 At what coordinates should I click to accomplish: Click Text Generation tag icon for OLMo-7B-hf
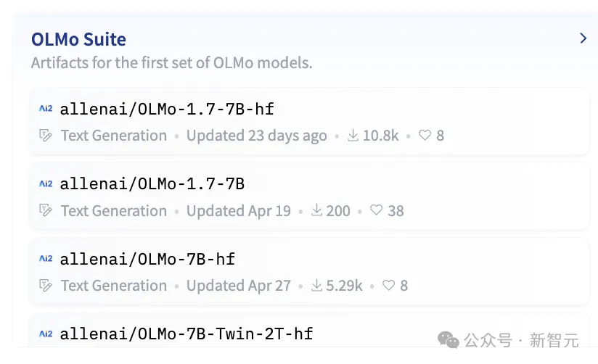point(46,286)
